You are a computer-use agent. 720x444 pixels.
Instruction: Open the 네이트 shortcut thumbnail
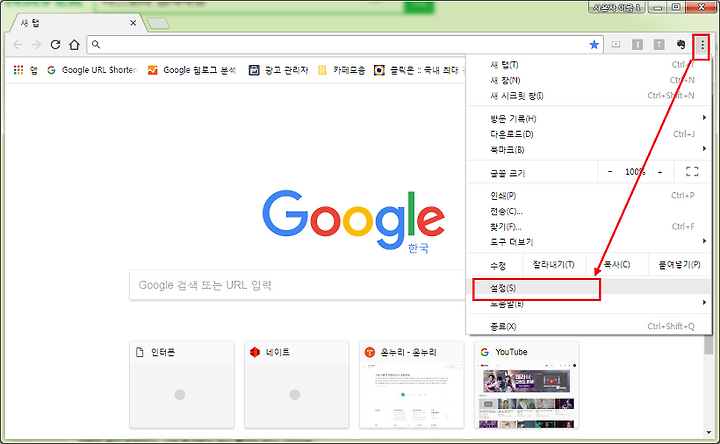coord(297,384)
